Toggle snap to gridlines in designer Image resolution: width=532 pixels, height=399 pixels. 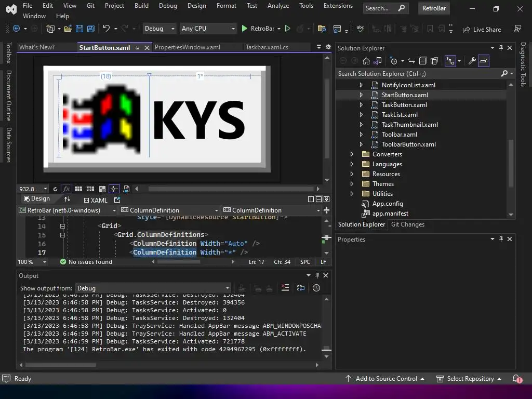point(90,189)
